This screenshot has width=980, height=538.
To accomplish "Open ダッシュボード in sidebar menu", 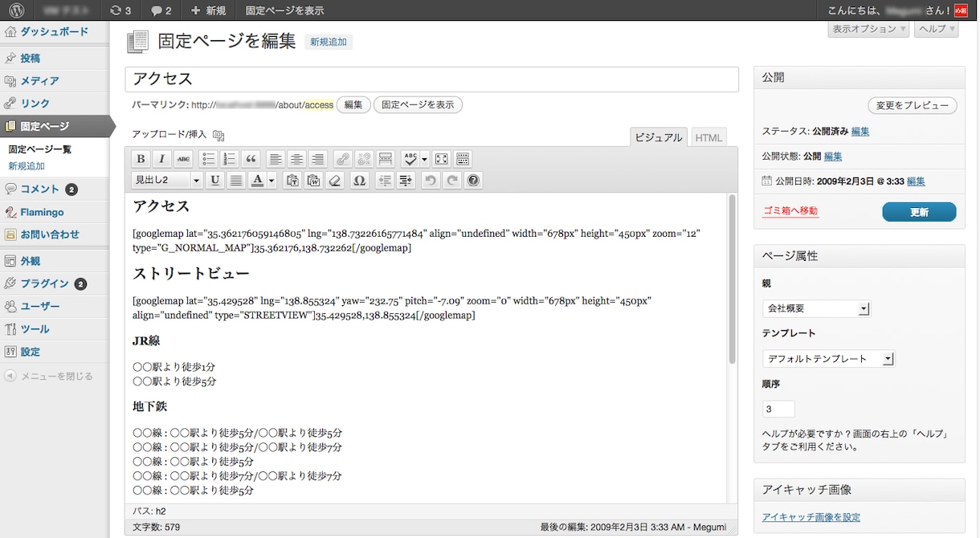I will coord(55,32).
